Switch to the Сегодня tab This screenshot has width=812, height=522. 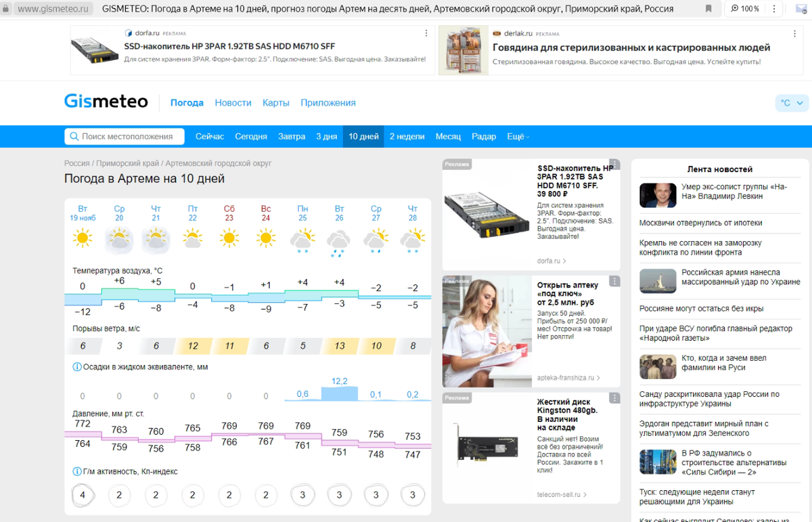[251, 136]
